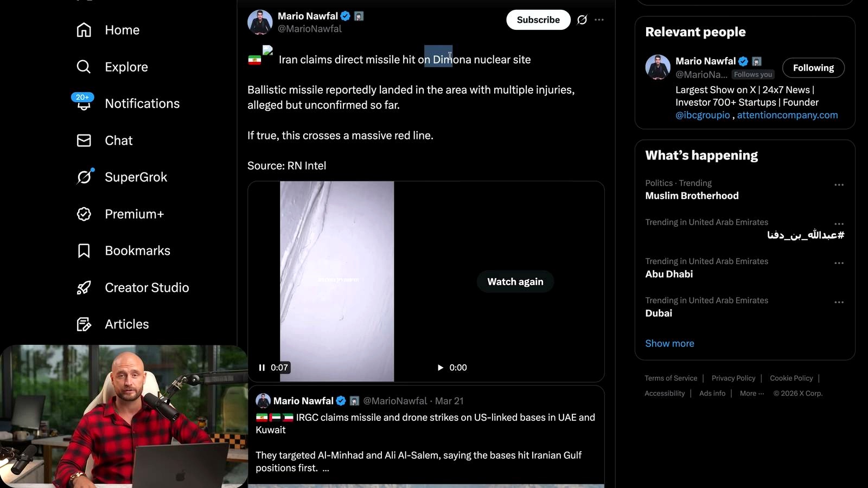
Task: Open options for Dubai trend
Action: [839, 302]
